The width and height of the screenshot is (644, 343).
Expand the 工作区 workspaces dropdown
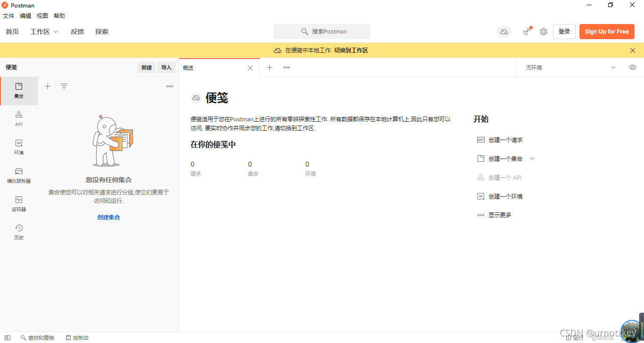[44, 32]
